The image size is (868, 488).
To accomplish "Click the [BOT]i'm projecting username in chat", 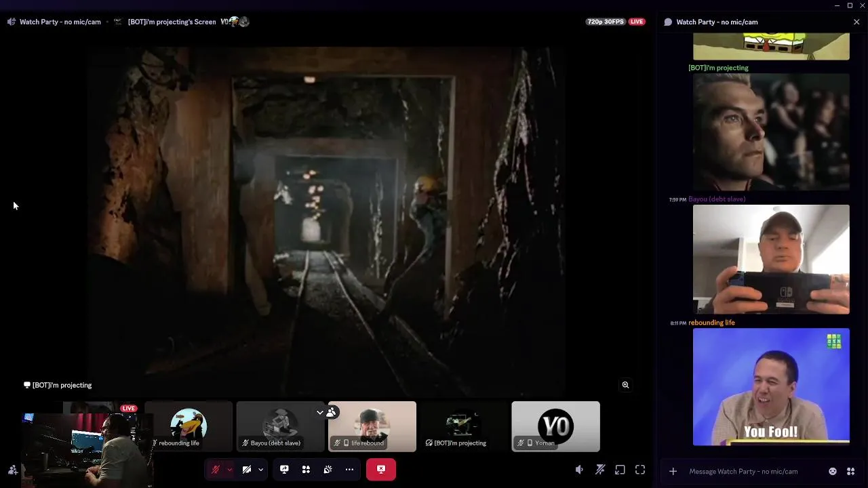I will [718, 68].
